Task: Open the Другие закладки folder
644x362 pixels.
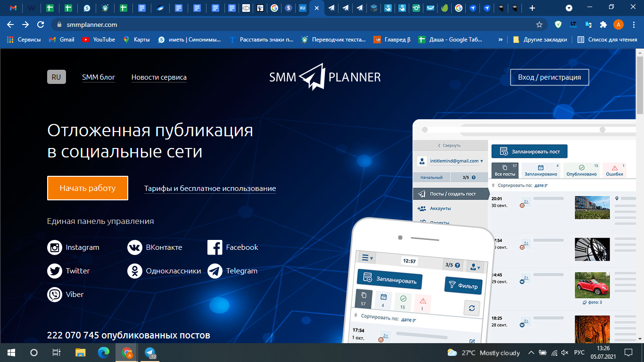Action: (540, 40)
